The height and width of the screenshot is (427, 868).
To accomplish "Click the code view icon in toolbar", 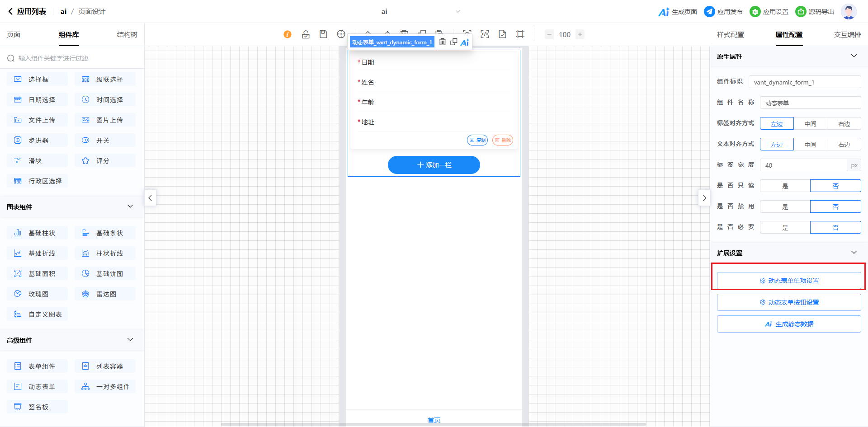I will pos(485,34).
